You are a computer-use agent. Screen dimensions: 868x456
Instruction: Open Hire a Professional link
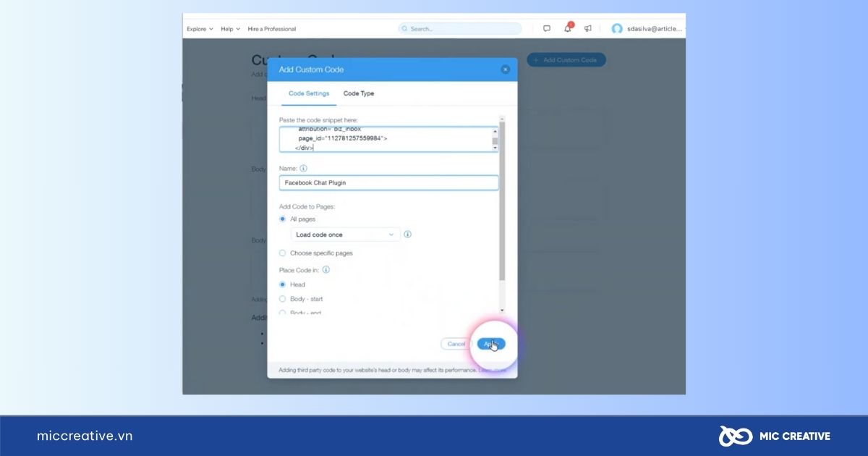pyautogui.click(x=272, y=29)
